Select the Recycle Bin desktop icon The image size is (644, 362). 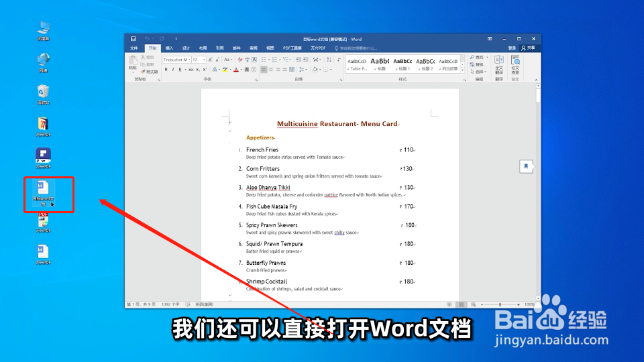pyautogui.click(x=43, y=95)
